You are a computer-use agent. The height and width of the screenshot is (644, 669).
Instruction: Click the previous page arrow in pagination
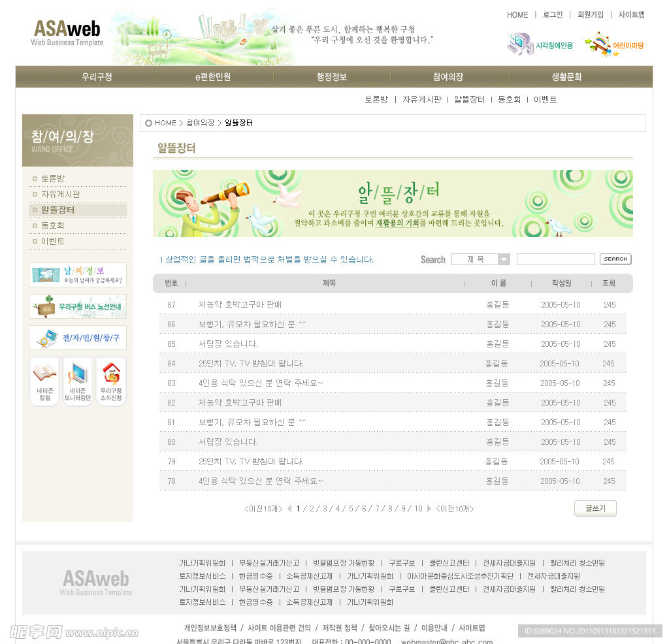coord(289,509)
